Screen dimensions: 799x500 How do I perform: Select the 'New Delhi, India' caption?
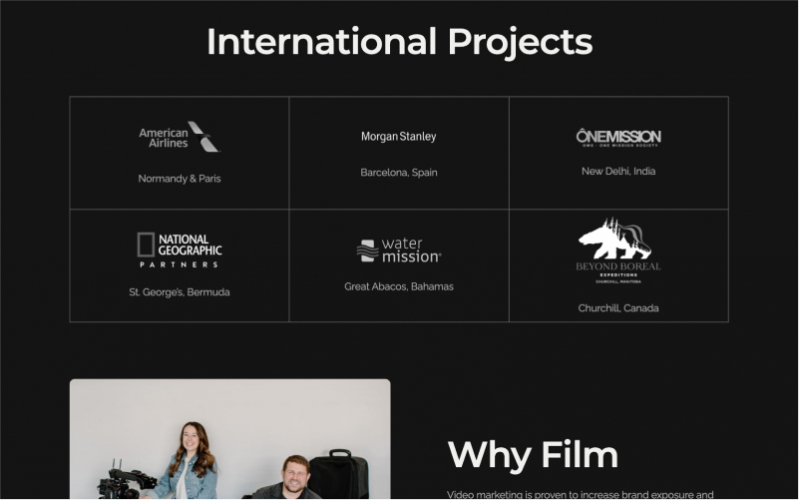618,171
